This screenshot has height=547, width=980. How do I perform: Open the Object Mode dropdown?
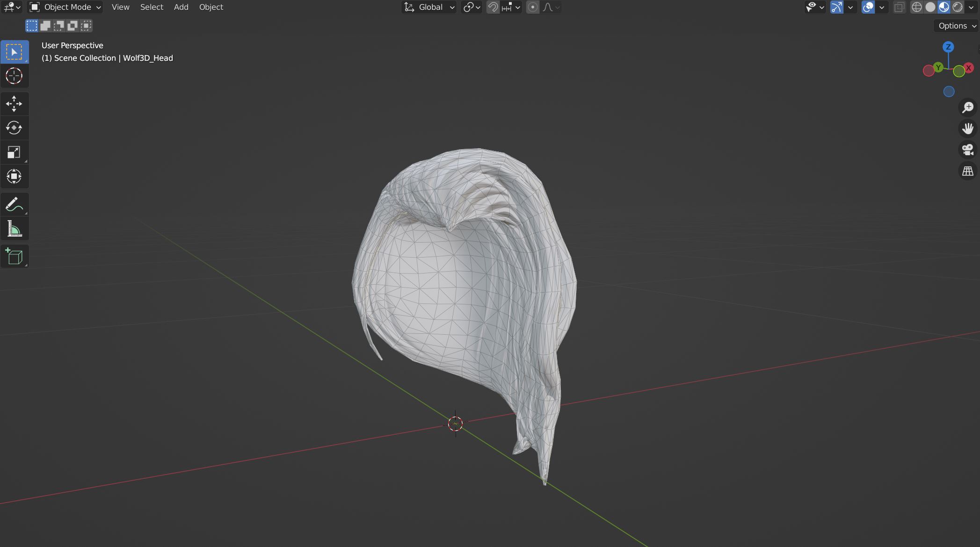[65, 7]
